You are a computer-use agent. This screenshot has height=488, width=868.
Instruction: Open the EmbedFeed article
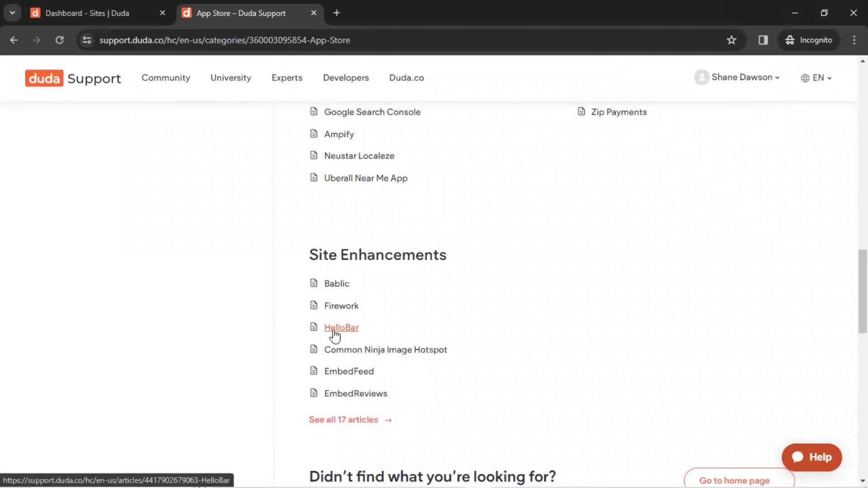349,371
